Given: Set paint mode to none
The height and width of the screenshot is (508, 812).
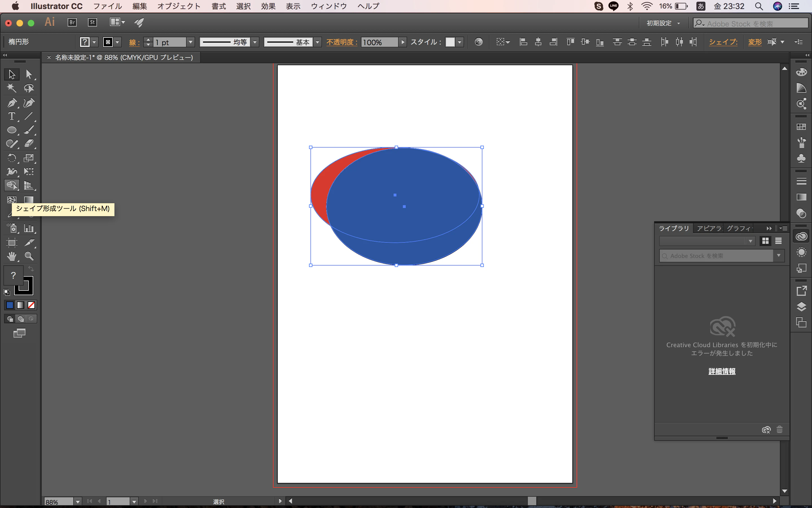Looking at the screenshot, I should (31, 305).
